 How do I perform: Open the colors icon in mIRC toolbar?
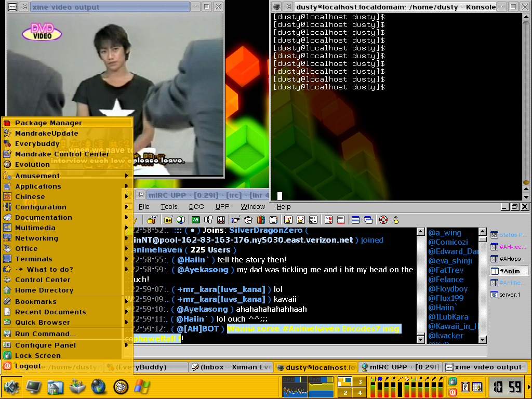point(261,220)
